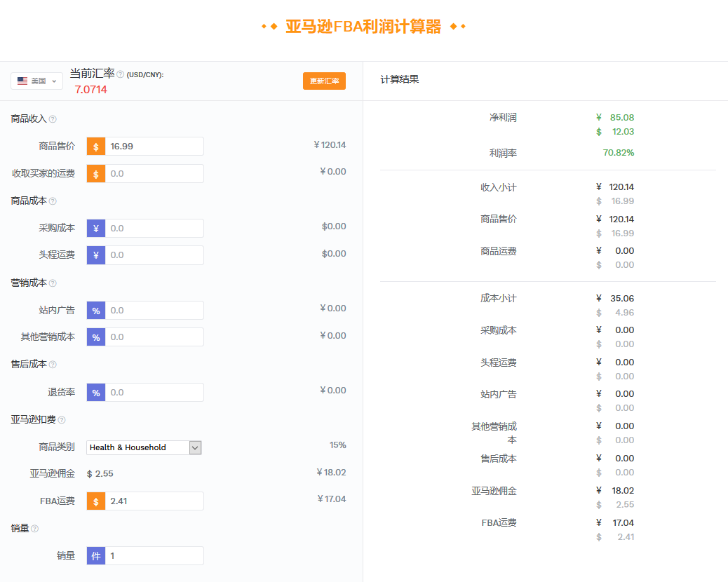Image resolution: width=728 pixels, height=582 pixels.
Task: Click help icon beside 营销成本
Action: [x=53, y=283]
